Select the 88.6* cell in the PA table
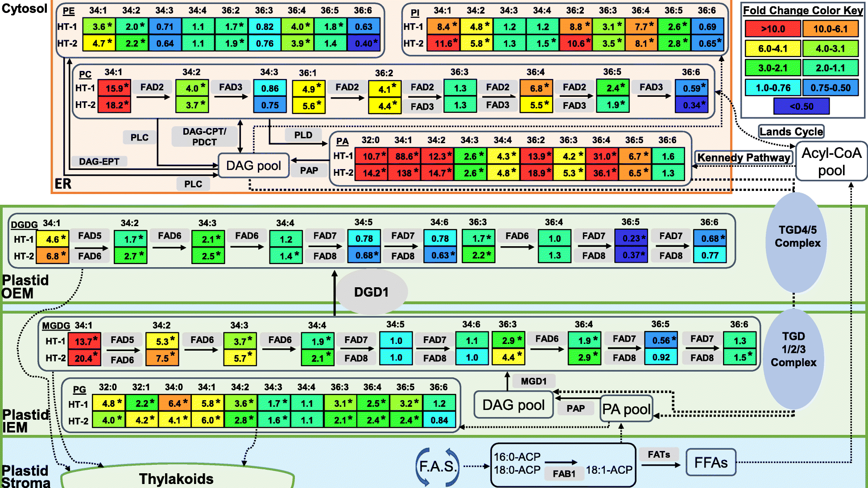The width and height of the screenshot is (868, 488). click(x=405, y=156)
